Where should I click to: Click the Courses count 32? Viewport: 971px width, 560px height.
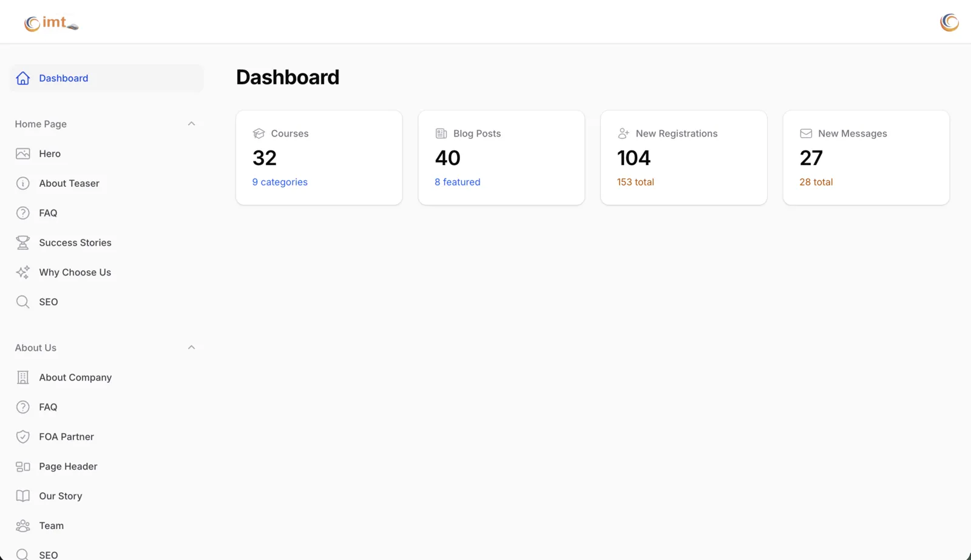click(x=265, y=158)
